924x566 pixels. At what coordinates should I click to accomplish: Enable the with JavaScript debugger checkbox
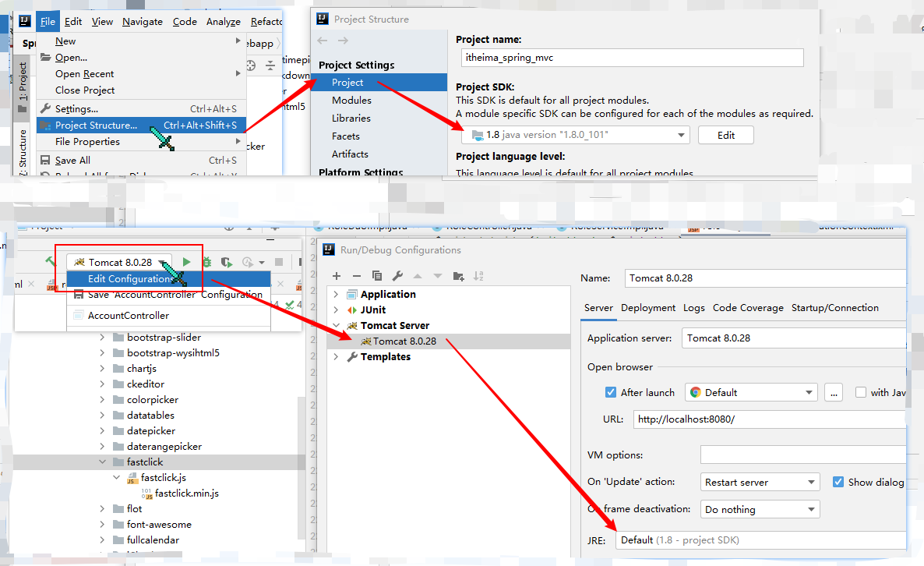tap(861, 393)
